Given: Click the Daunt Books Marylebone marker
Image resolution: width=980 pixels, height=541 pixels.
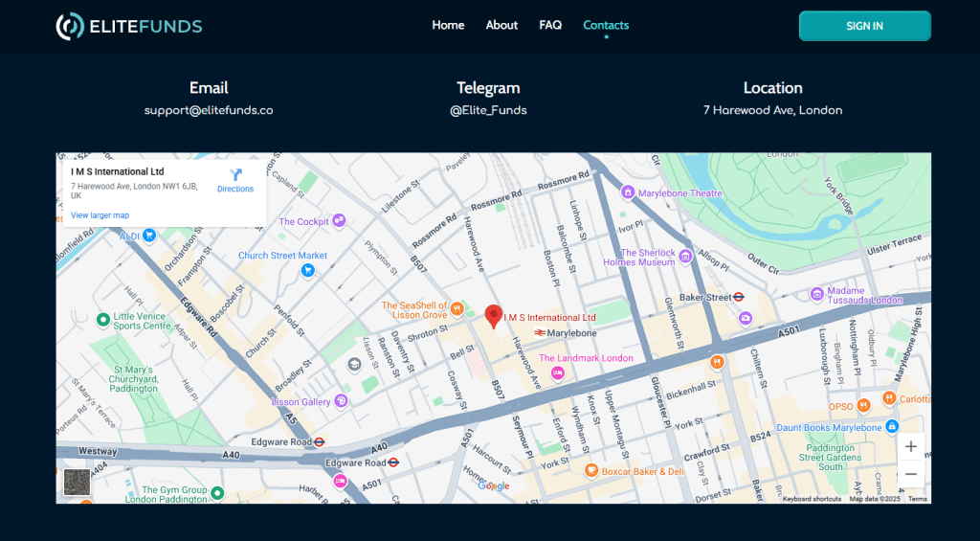Looking at the screenshot, I should tap(892, 426).
